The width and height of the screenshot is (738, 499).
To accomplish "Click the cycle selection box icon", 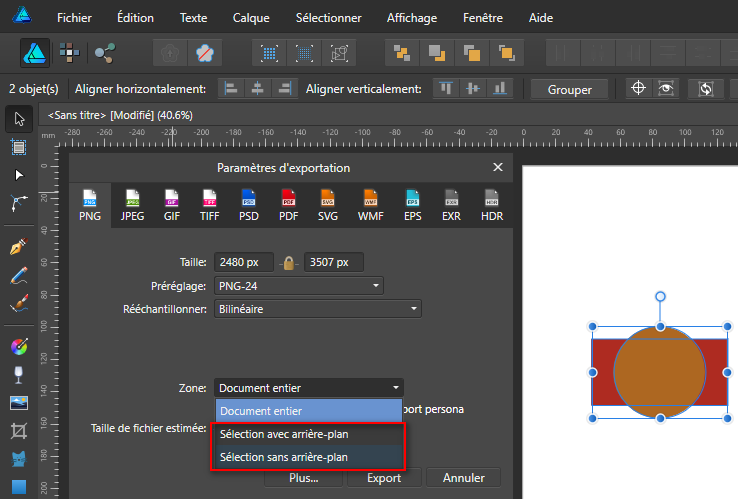I will [706, 89].
